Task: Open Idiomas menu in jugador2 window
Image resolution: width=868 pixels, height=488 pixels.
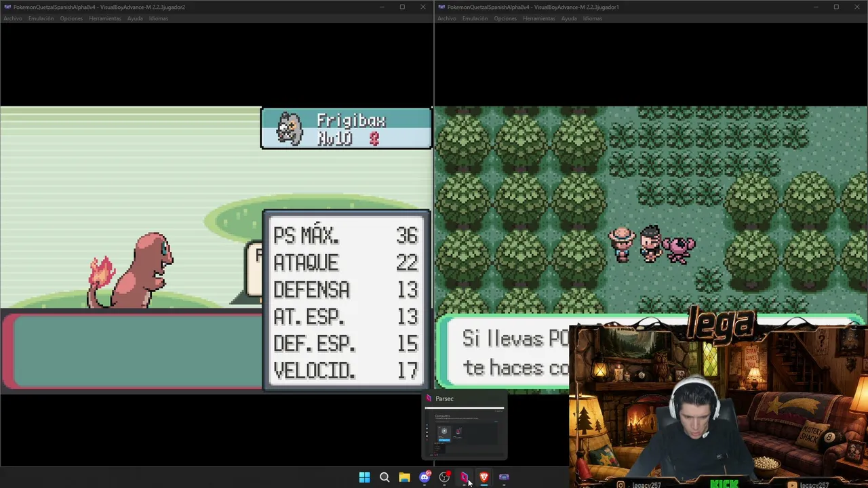Action: tap(159, 18)
